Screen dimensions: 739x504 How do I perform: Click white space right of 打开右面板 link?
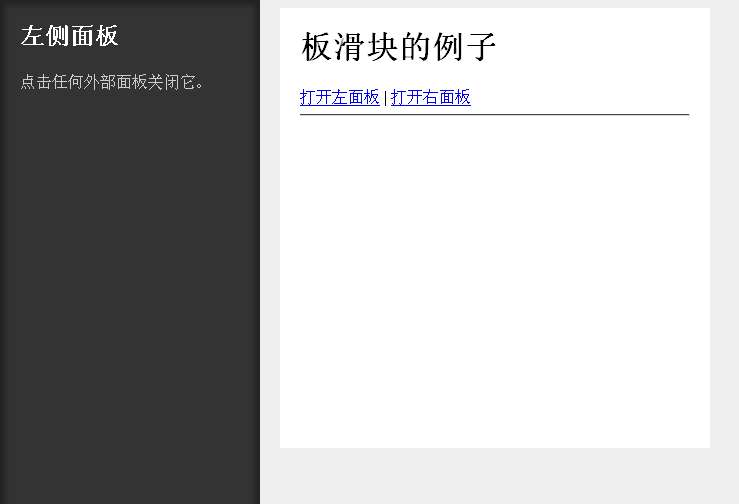point(580,97)
